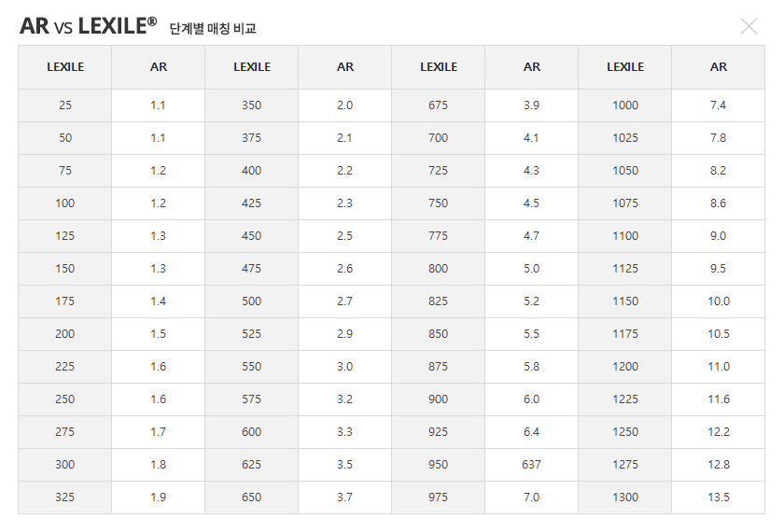
Task: Click the Lexile 975 cell
Action: click(439, 497)
